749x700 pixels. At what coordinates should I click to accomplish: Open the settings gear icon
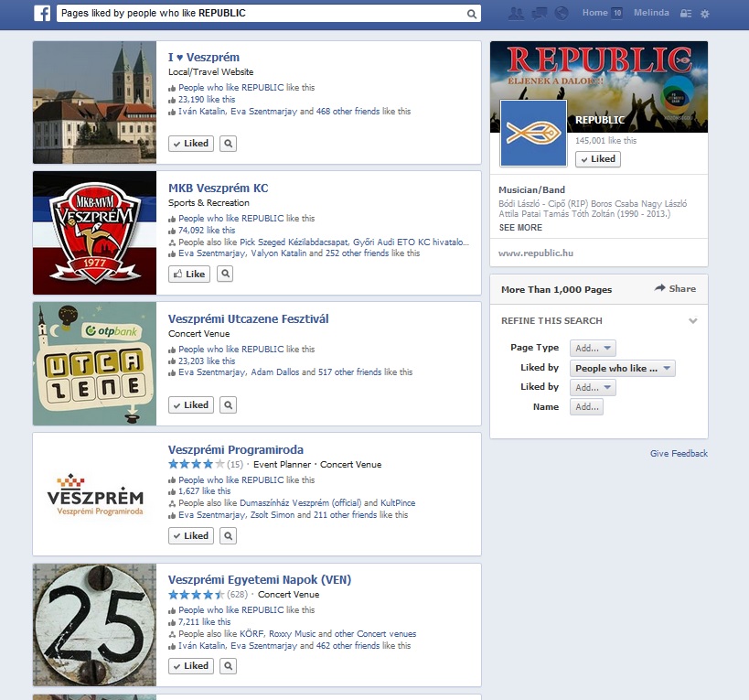(704, 14)
